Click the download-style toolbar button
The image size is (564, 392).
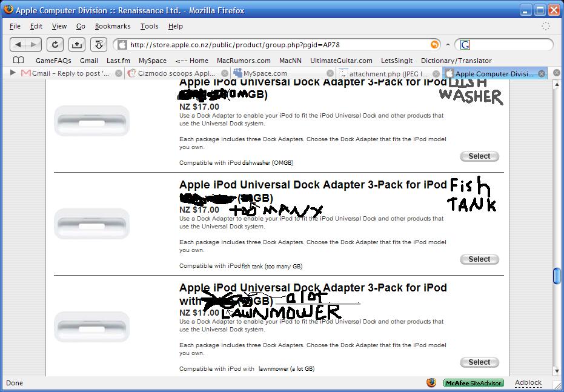coord(99,45)
